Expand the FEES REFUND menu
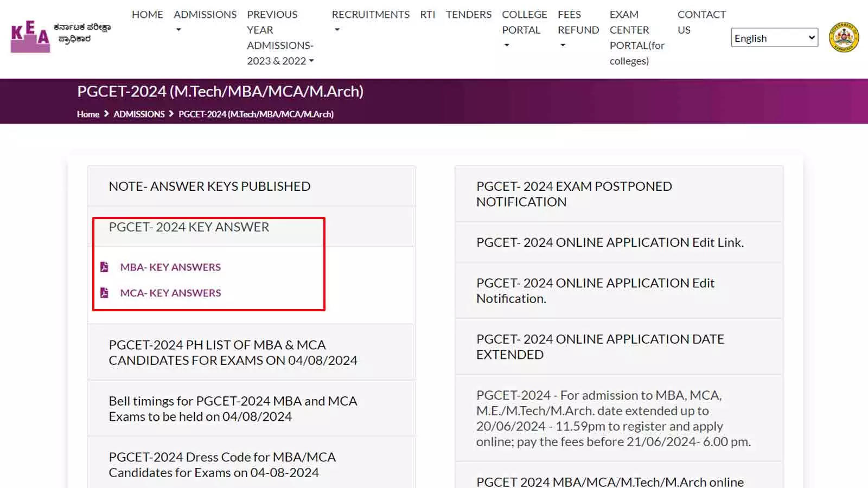This screenshot has width=868, height=488. 578,29
